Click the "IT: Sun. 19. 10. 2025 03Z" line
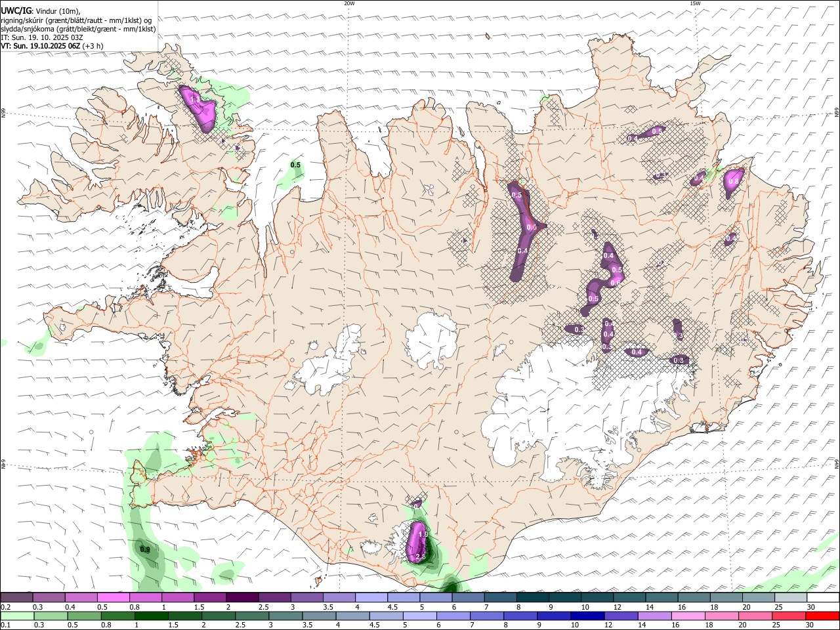This screenshot has width=840, height=630. click(x=42, y=37)
